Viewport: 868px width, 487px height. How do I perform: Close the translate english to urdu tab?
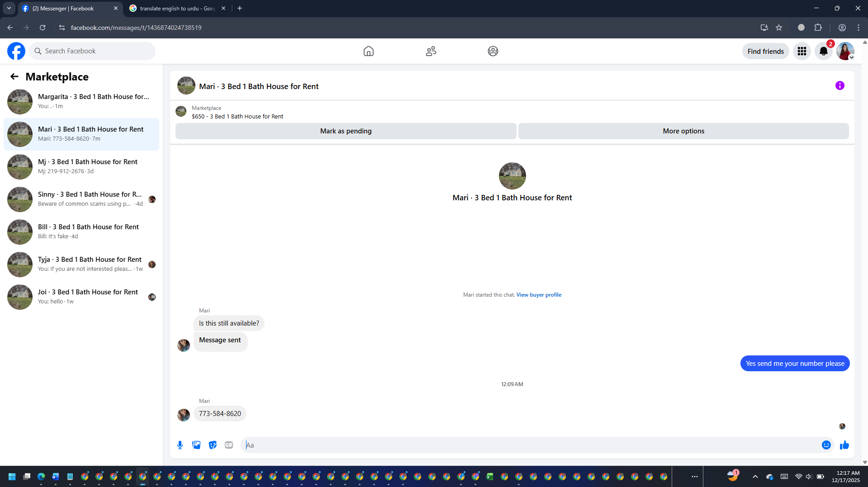[x=223, y=8]
